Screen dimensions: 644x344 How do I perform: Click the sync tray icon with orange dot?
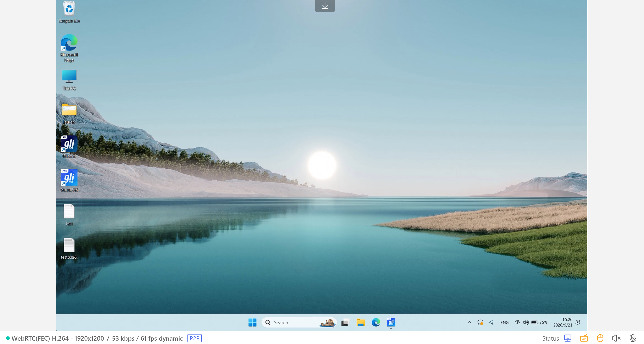[x=480, y=322]
